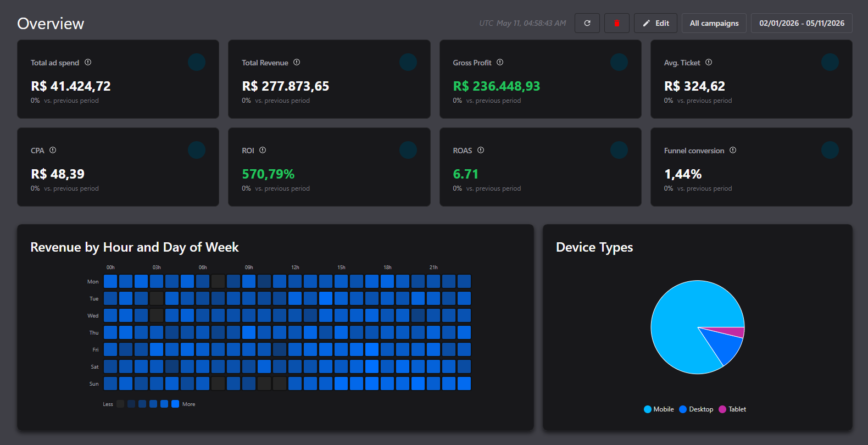Click the Thu row label in heatmap
The width and height of the screenshot is (868, 445).
[94, 333]
